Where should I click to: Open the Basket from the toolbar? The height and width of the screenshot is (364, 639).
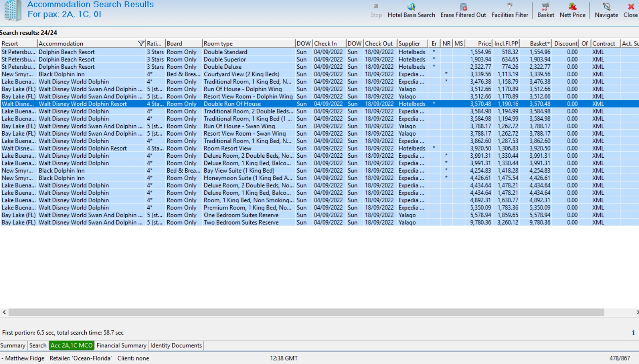tap(546, 11)
